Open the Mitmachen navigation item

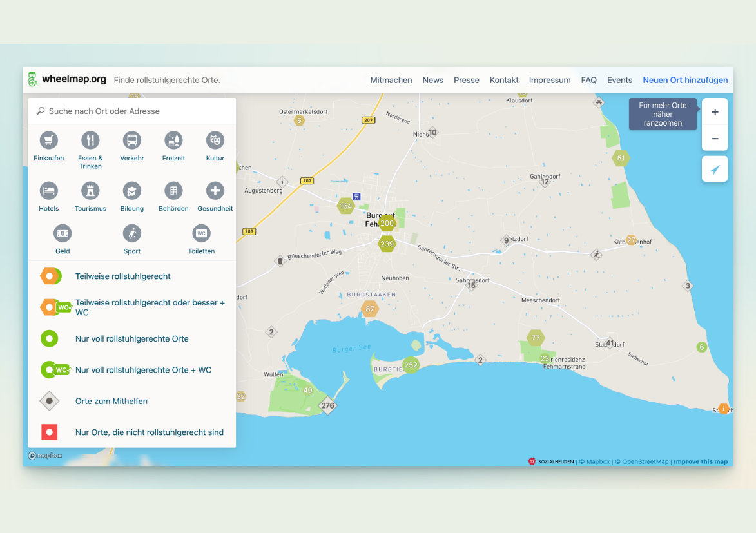point(391,81)
